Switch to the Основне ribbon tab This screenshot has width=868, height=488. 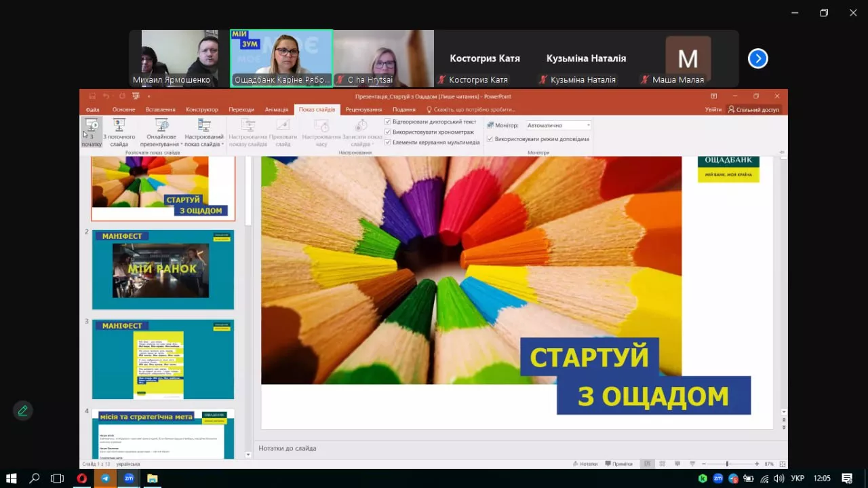click(x=123, y=109)
